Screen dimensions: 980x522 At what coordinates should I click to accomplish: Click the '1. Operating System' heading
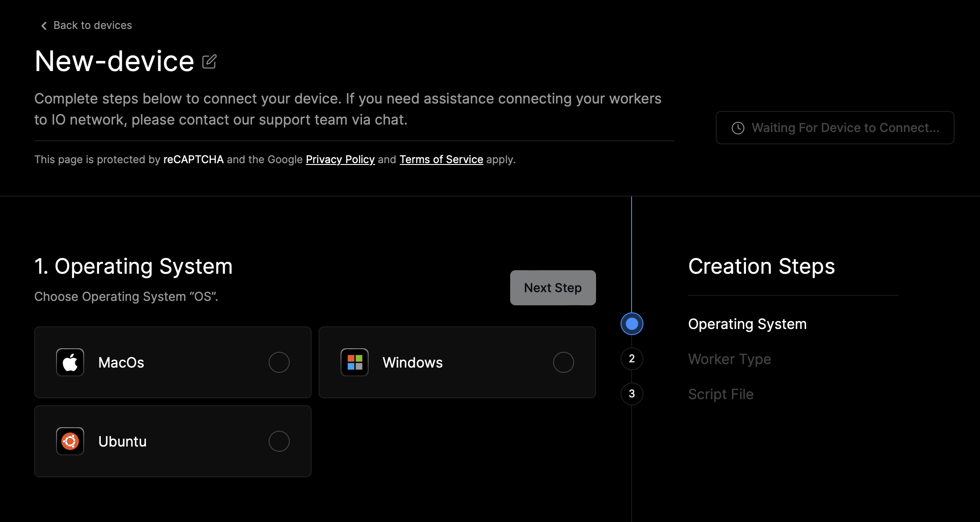click(134, 266)
